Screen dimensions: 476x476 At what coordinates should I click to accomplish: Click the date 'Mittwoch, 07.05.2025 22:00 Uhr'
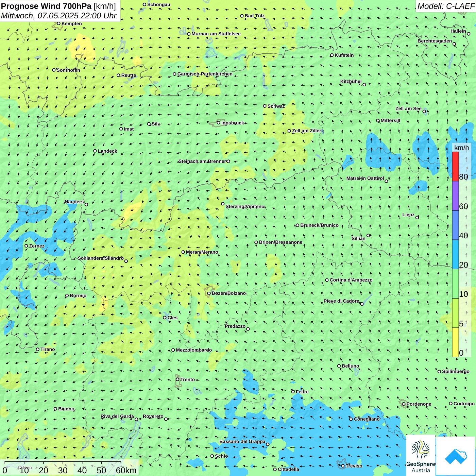point(59,16)
